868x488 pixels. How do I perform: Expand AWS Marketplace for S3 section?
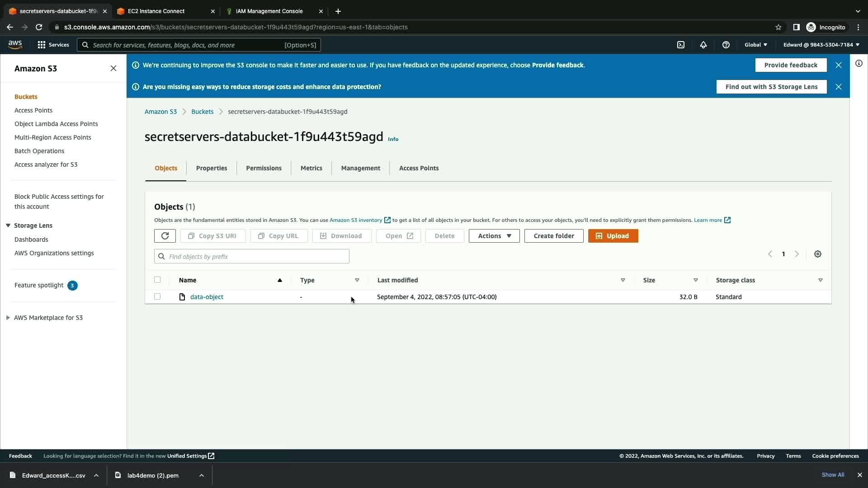(8, 318)
